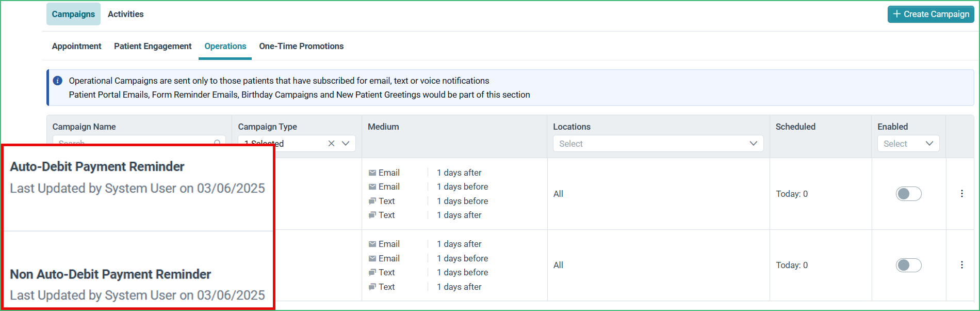This screenshot has height=311, width=980.
Task: Open the Auto-Debit Payment Reminder campaign
Action: [x=97, y=166]
